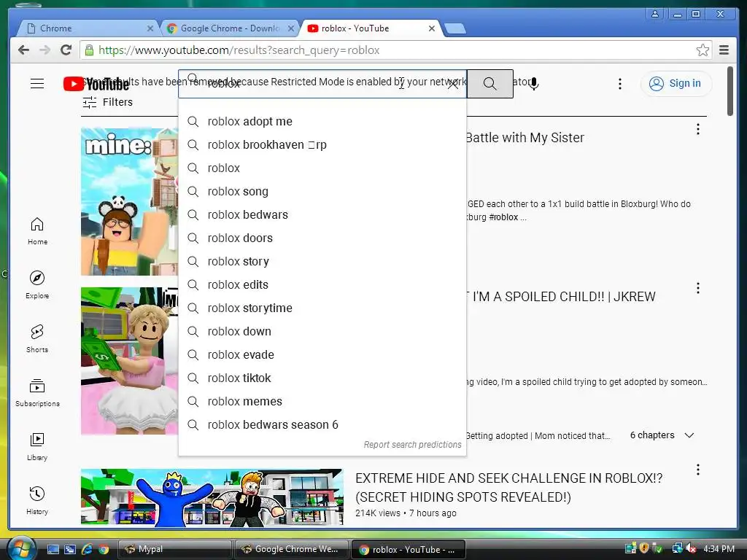
Task: Open Library in the sidebar
Action: [37, 446]
